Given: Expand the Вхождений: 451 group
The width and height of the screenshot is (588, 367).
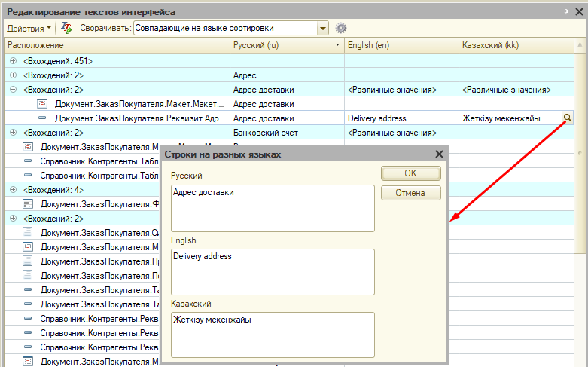Looking at the screenshot, I should (14, 61).
